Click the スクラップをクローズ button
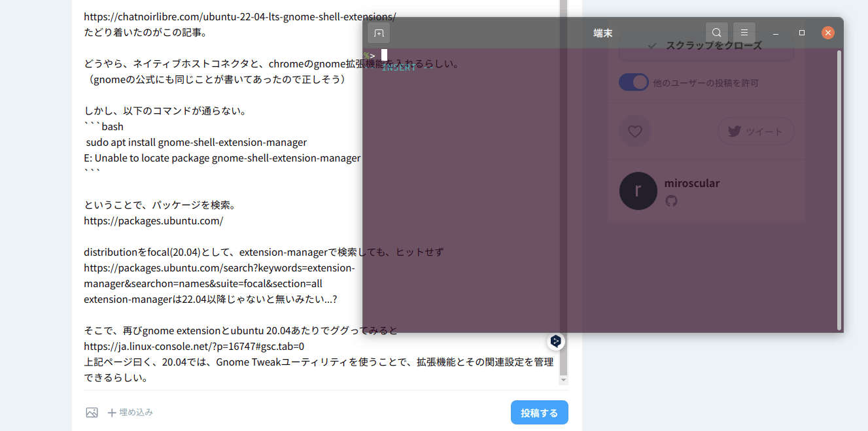 tap(706, 46)
